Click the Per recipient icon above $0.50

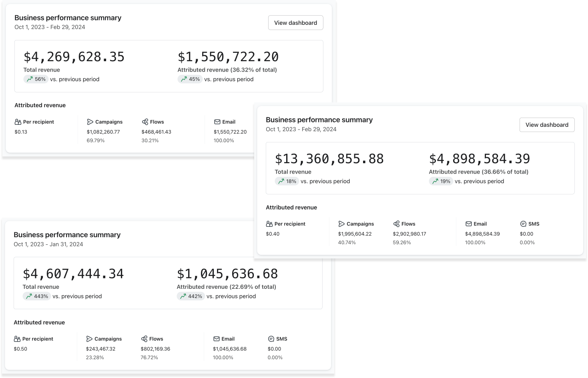17,339
